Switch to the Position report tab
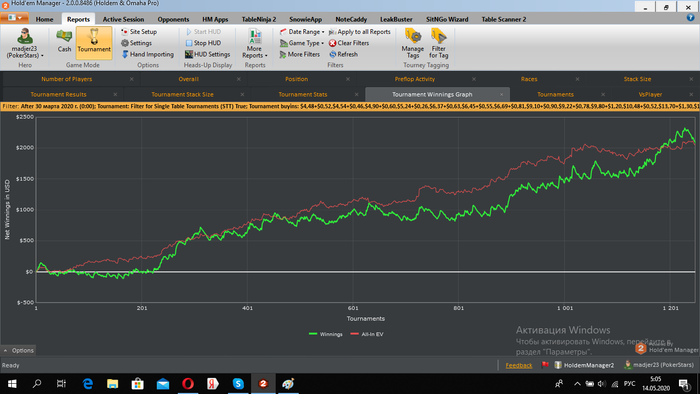 pos(296,79)
